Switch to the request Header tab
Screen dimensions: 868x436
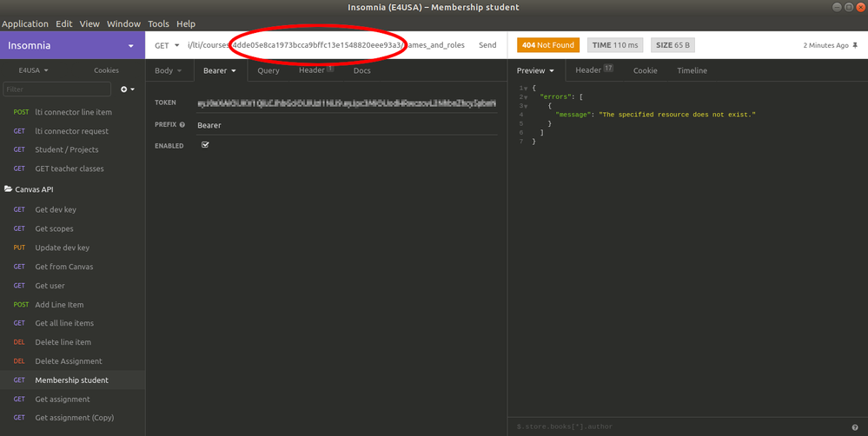point(316,70)
